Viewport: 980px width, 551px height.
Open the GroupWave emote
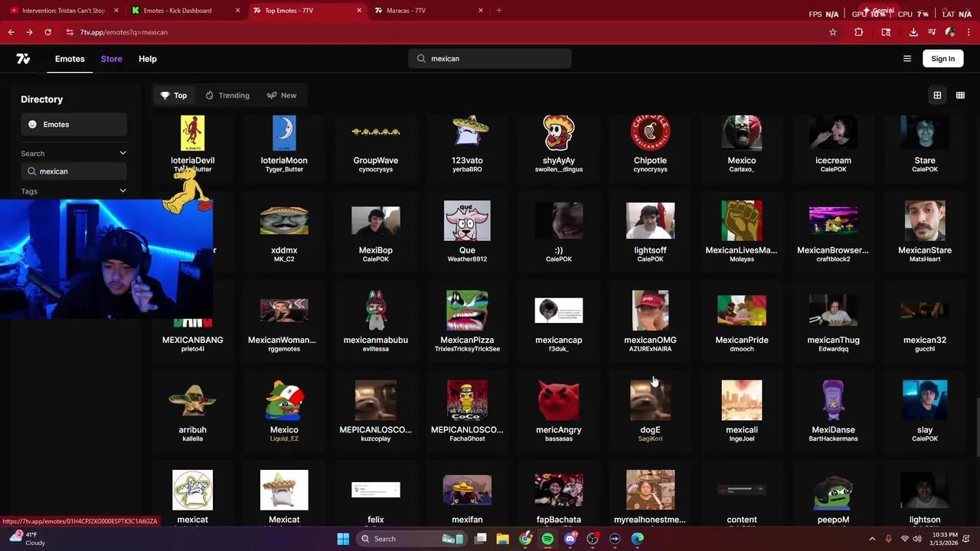(x=376, y=143)
